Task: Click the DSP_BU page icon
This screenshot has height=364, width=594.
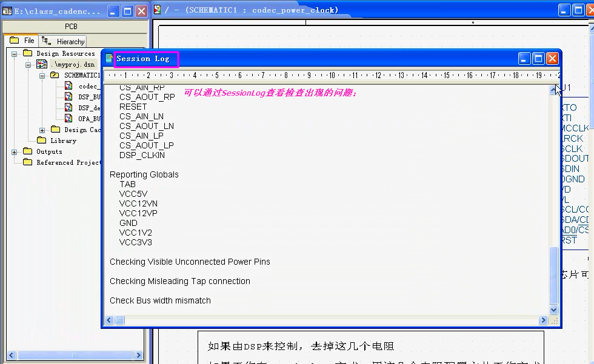Action: click(68, 97)
